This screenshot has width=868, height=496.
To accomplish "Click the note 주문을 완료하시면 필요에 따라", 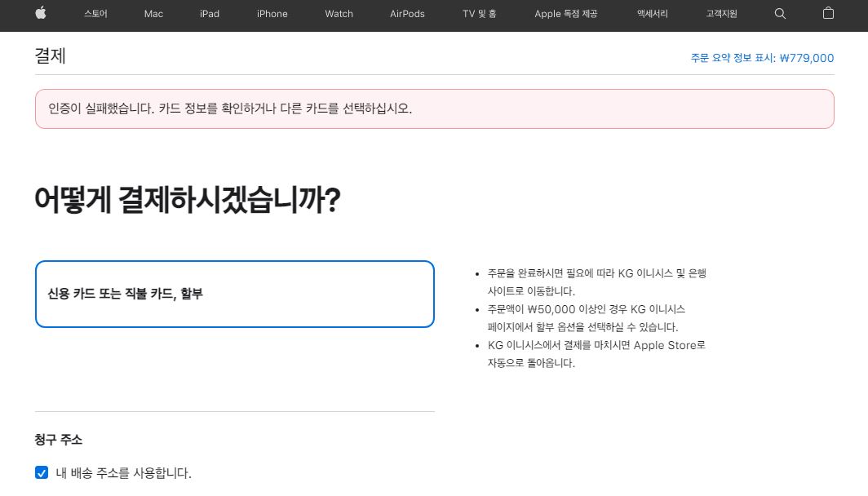I will coord(597,281).
